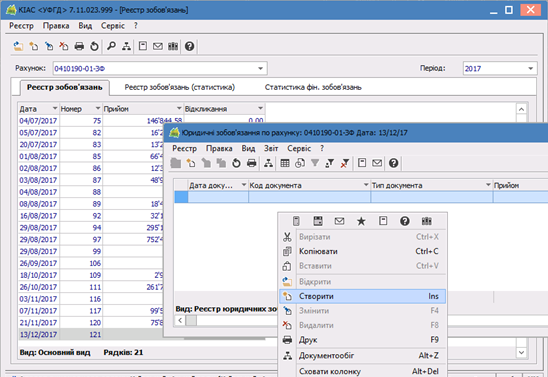Open the Номер column filter arrow
This screenshot has width=548, height=377.
(98, 108)
